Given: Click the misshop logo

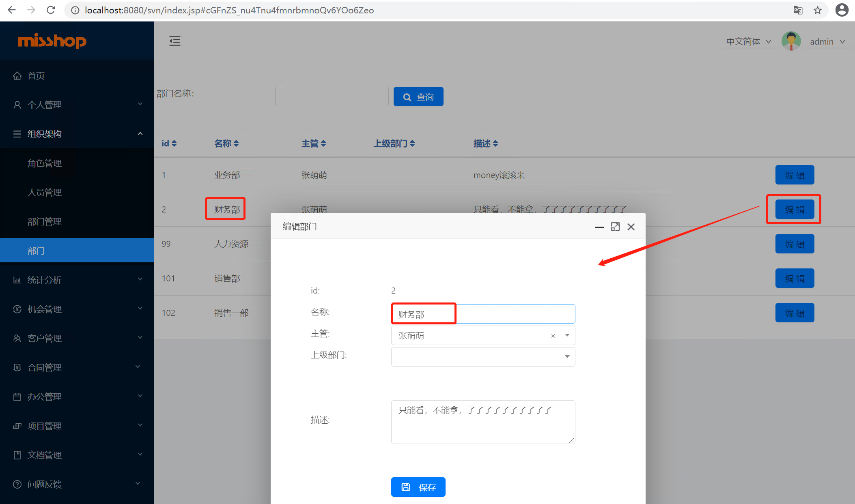Looking at the screenshot, I should [x=52, y=41].
